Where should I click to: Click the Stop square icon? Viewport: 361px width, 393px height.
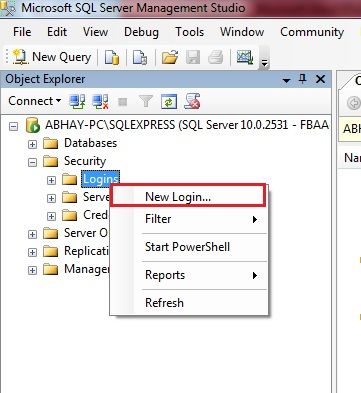(x=123, y=102)
